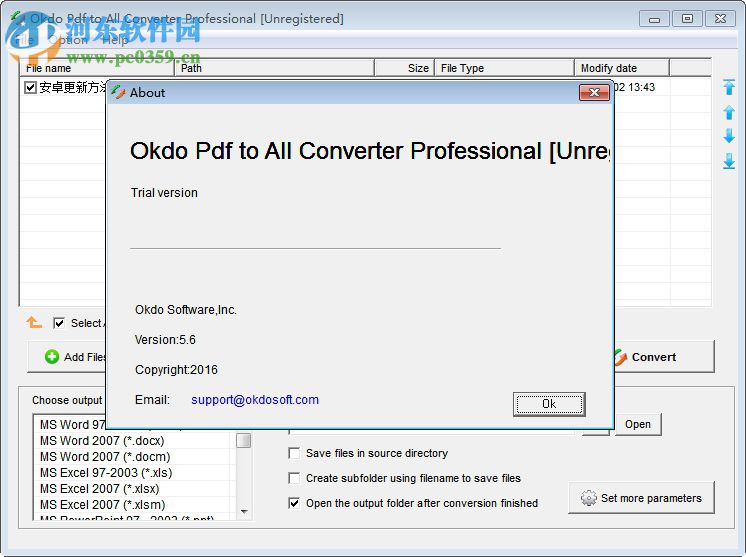Click the orange up-level arrow icon
This screenshot has width=746, height=557.
click(x=34, y=322)
